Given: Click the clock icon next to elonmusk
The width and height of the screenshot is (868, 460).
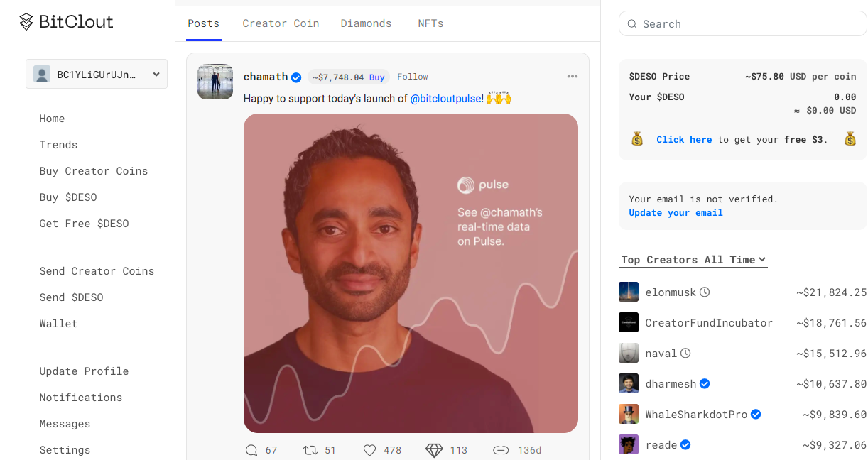Looking at the screenshot, I should 705,292.
